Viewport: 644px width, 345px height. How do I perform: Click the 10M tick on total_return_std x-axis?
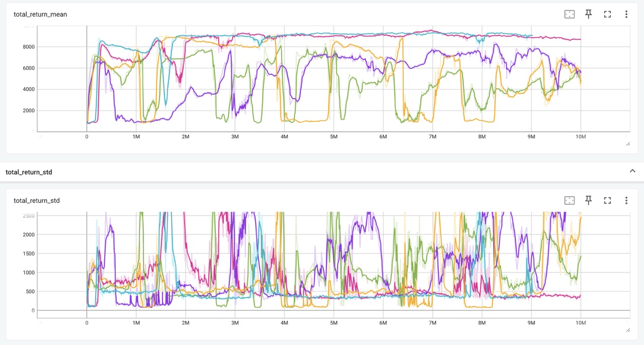click(580, 322)
